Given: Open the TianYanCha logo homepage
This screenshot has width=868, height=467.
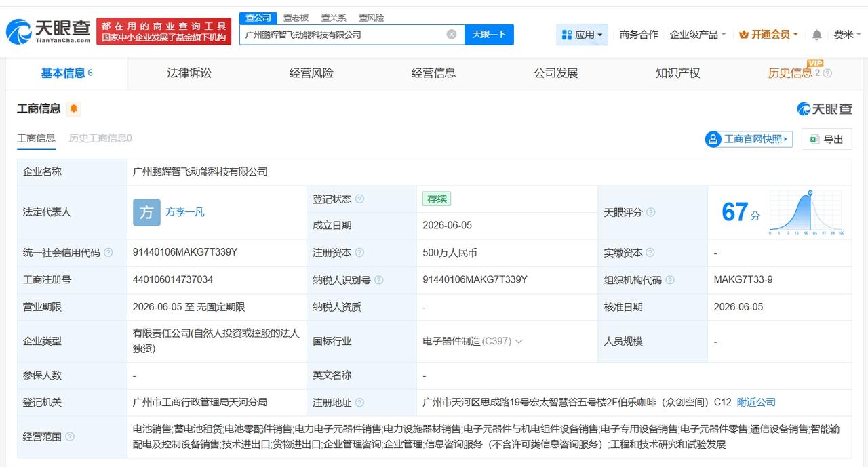Looking at the screenshot, I should pos(48,31).
